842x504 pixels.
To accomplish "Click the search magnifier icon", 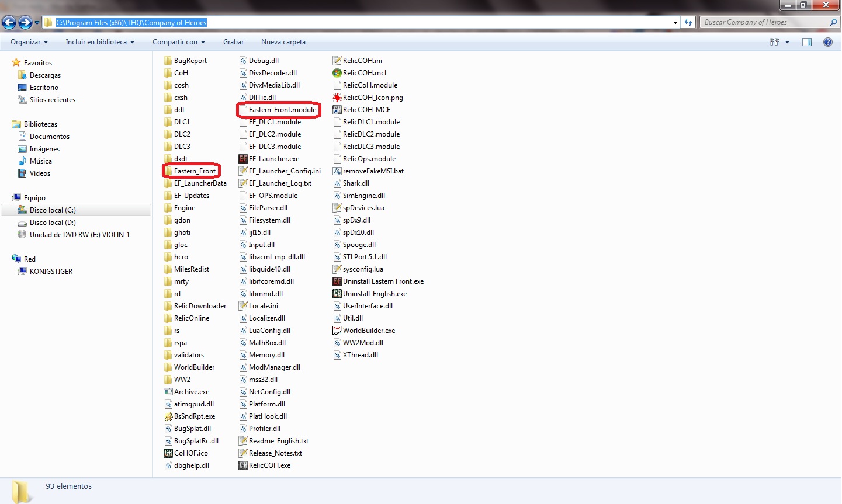I will pos(833,22).
